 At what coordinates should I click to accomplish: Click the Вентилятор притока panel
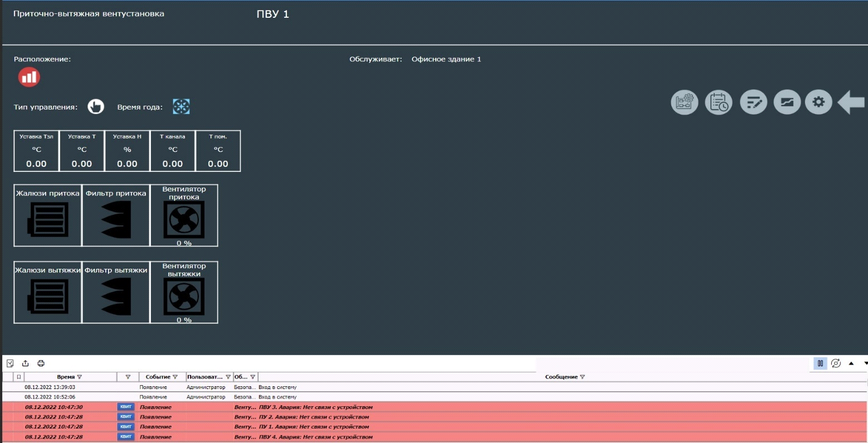(184, 216)
